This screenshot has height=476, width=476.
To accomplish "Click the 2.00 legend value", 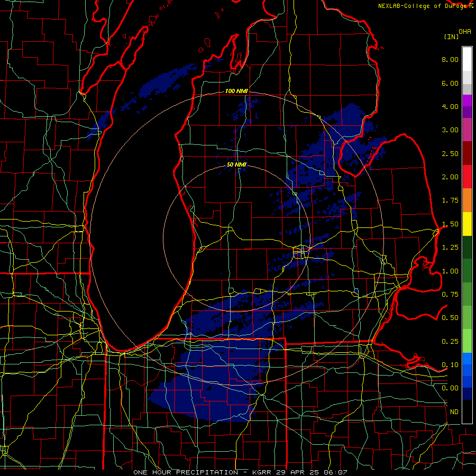I will [x=450, y=177].
